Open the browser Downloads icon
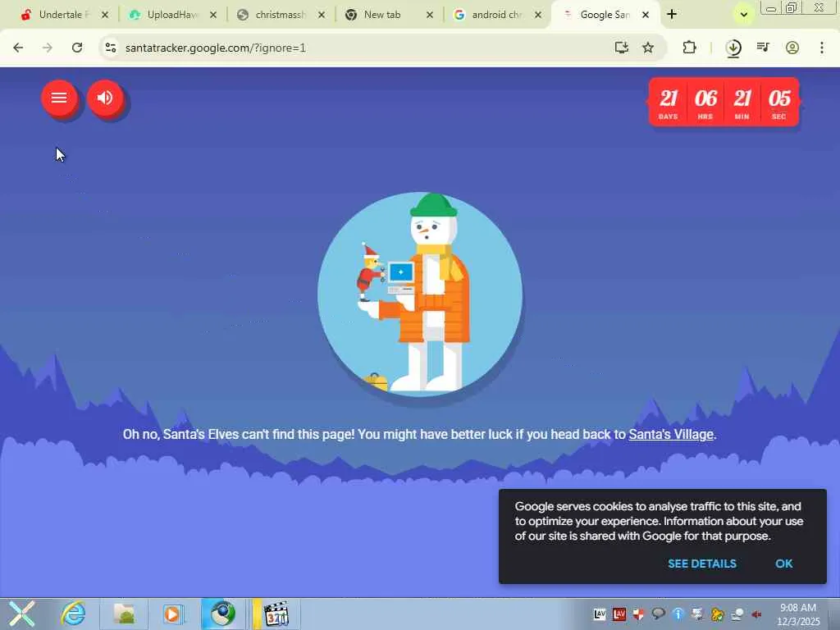Image resolution: width=840 pixels, height=630 pixels. tap(733, 48)
